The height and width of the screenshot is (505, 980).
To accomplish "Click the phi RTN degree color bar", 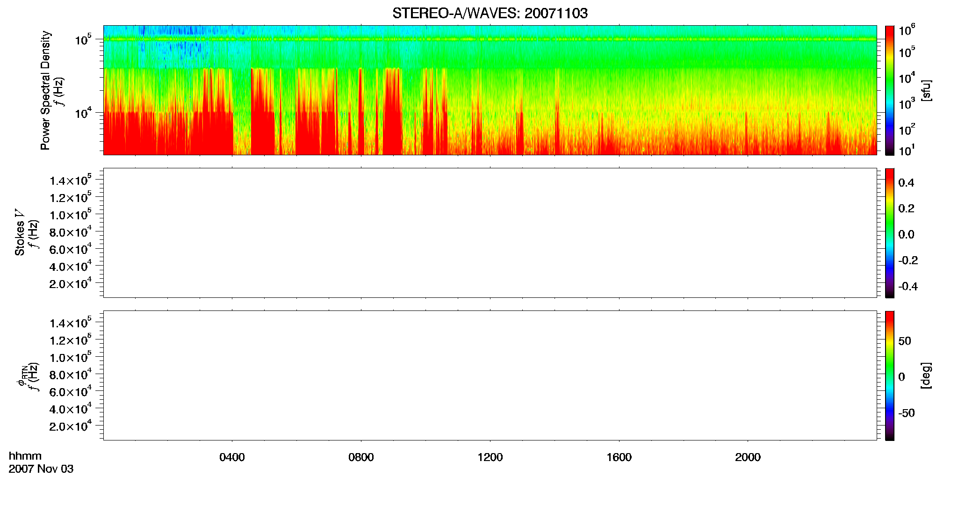I will point(890,375).
